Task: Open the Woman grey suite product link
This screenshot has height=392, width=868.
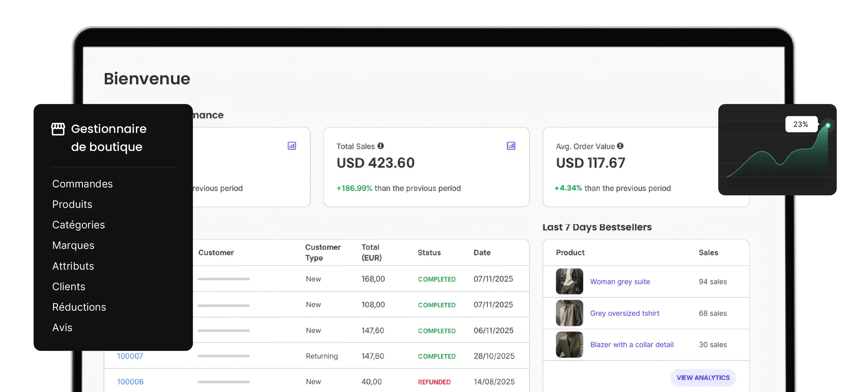Action: 620,281
